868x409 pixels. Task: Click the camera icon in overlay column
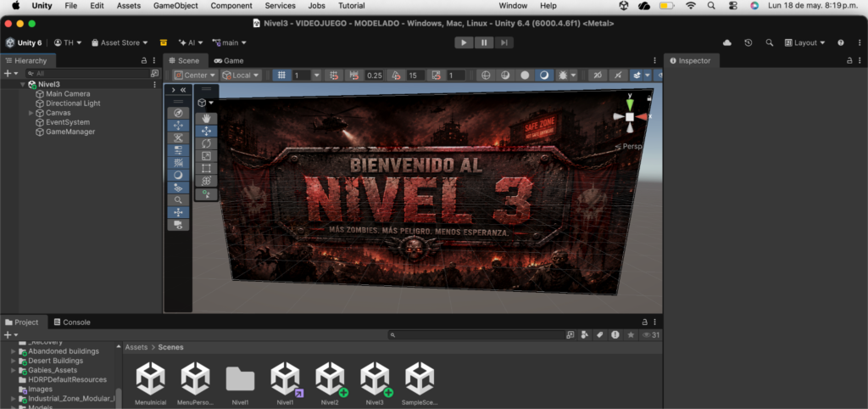pyautogui.click(x=178, y=225)
